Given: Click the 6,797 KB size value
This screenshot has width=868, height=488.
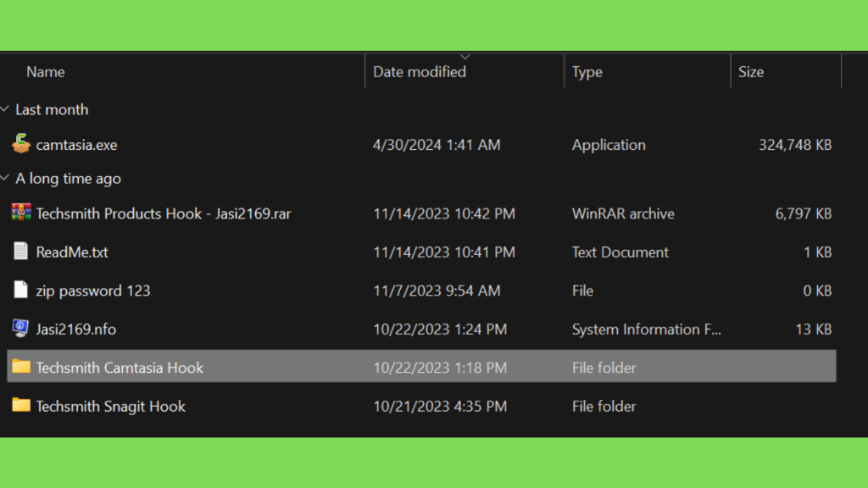Looking at the screenshot, I should click(804, 213).
